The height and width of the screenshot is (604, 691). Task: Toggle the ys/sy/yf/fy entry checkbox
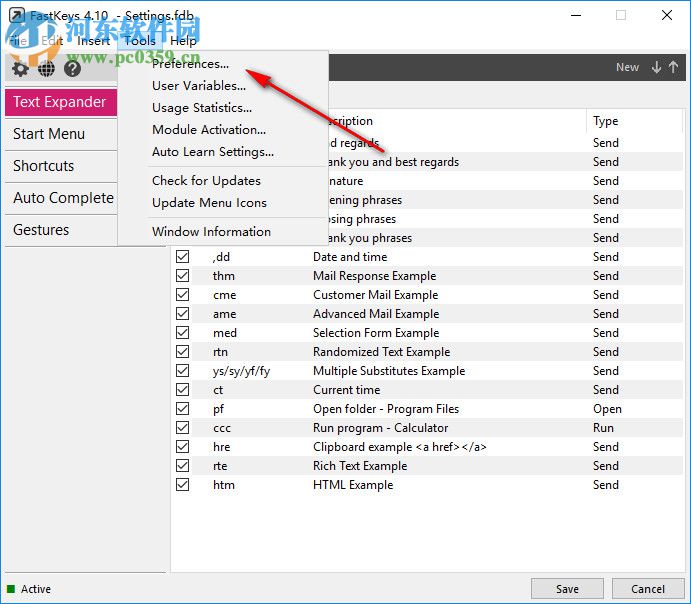pos(182,371)
